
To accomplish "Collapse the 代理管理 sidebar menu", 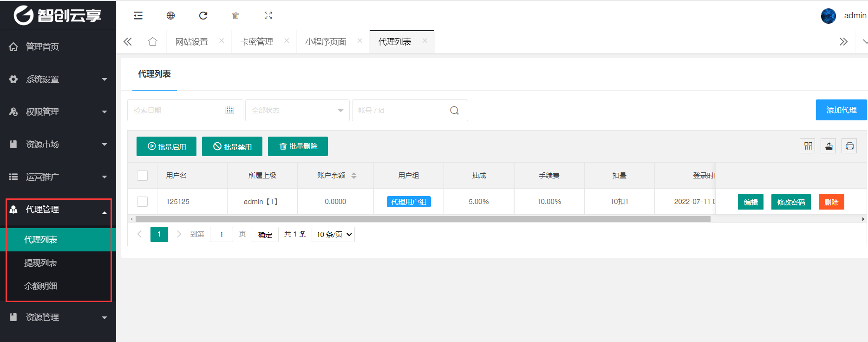I will tap(58, 210).
